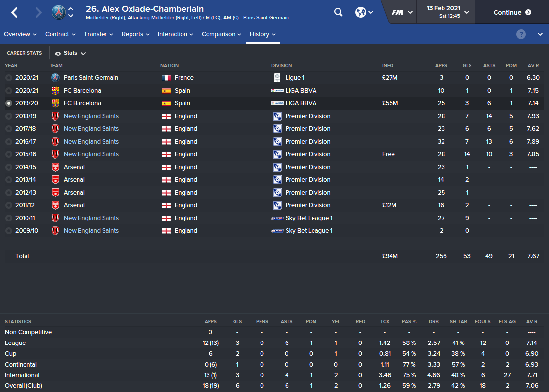Click the FC Barcelona badge in 2019/20 row
The width and height of the screenshot is (549, 392).
click(x=55, y=103)
